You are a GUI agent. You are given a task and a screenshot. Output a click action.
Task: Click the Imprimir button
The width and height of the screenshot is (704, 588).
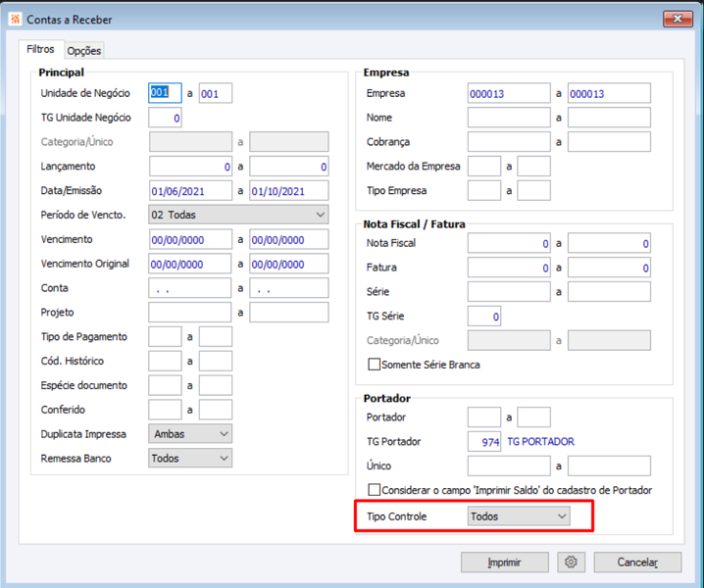pyautogui.click(x=505, y=562)
